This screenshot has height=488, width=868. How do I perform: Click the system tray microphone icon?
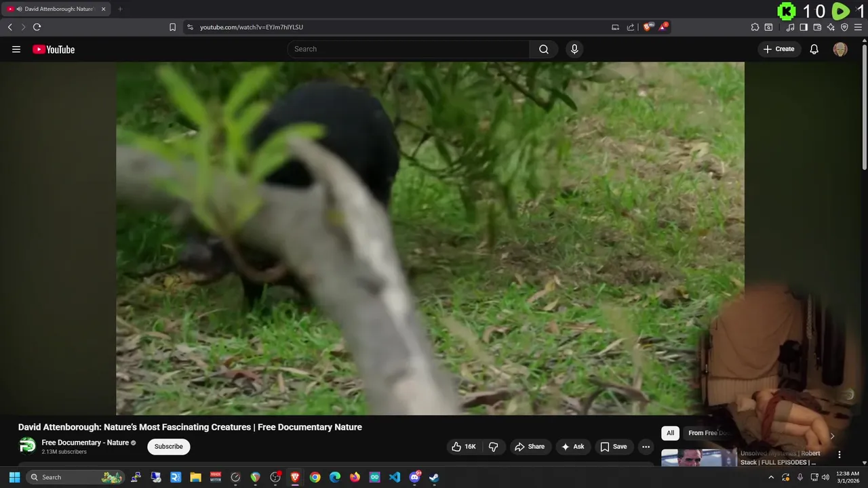(x=800, y=477)
